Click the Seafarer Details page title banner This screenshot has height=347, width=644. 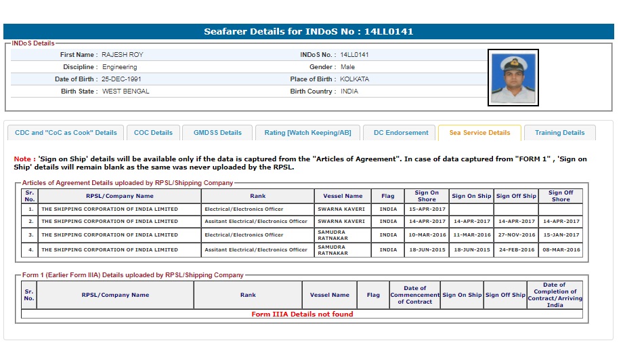(x=308, y=32)
